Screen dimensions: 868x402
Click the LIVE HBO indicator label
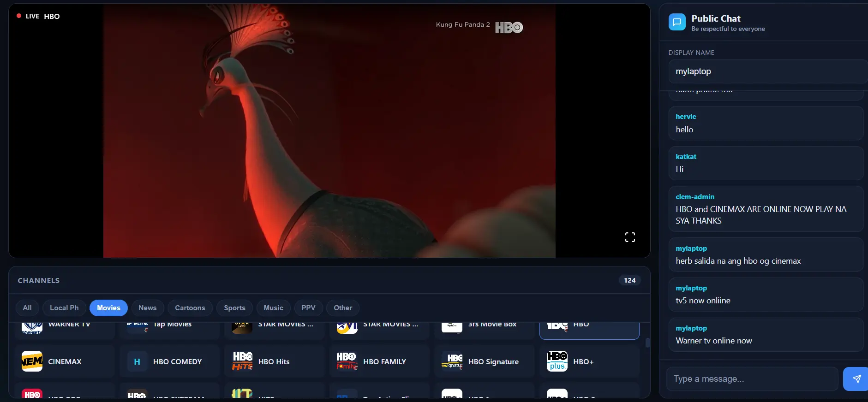tap(38, 16)
